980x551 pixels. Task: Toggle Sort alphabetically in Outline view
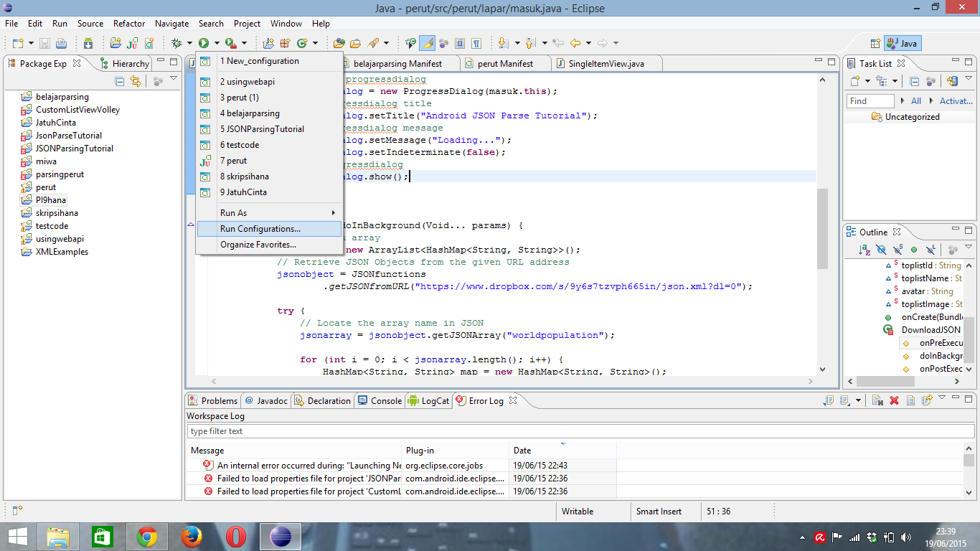864,250
